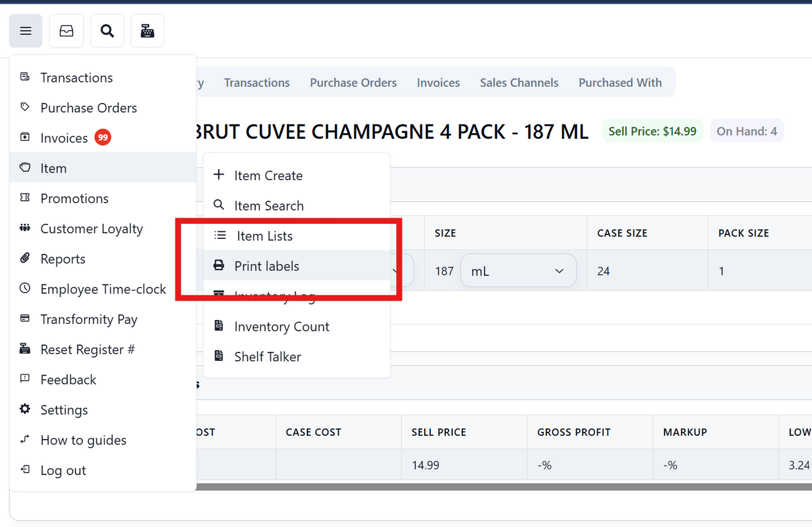Click the horizontal scrollbar under pricing table
Viewport: 812px width, 527px height.
[x=500, y=486]
